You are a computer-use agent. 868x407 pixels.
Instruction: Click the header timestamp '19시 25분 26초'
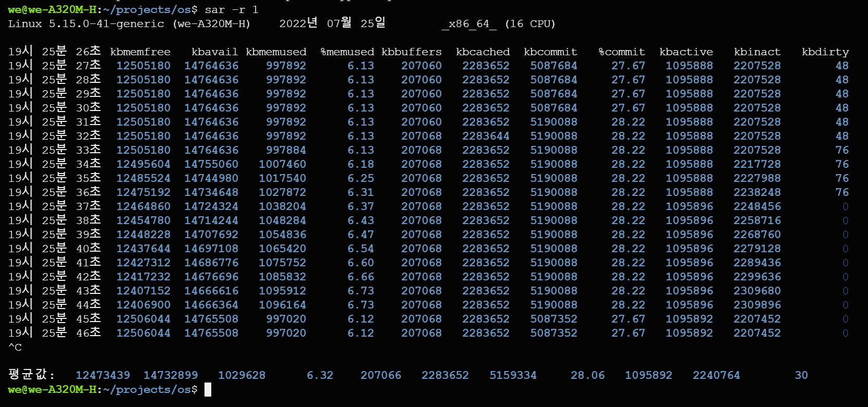click(54, 51)
